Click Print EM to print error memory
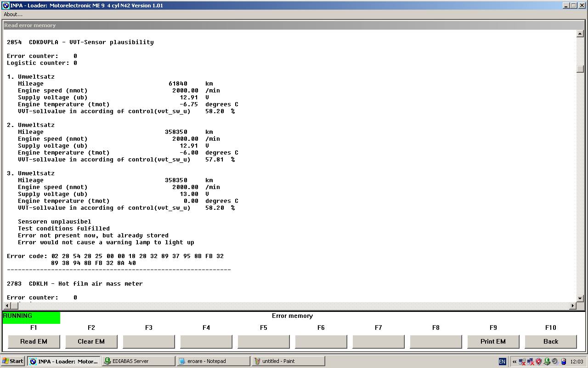Image resolution: width=588 pixels, height=368 pixels. point(493,341)
